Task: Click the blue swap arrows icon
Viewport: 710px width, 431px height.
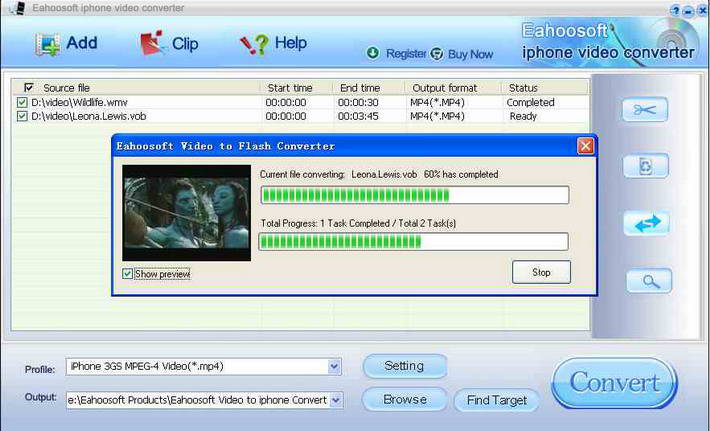Action: coord(647,223)
